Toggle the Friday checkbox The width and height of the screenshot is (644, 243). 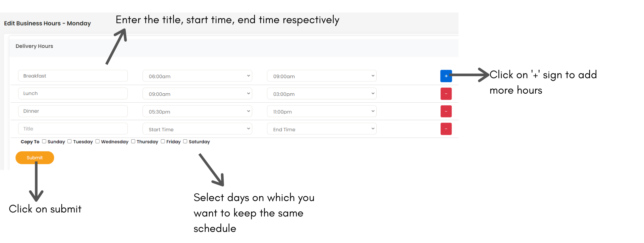pos(163,141)
